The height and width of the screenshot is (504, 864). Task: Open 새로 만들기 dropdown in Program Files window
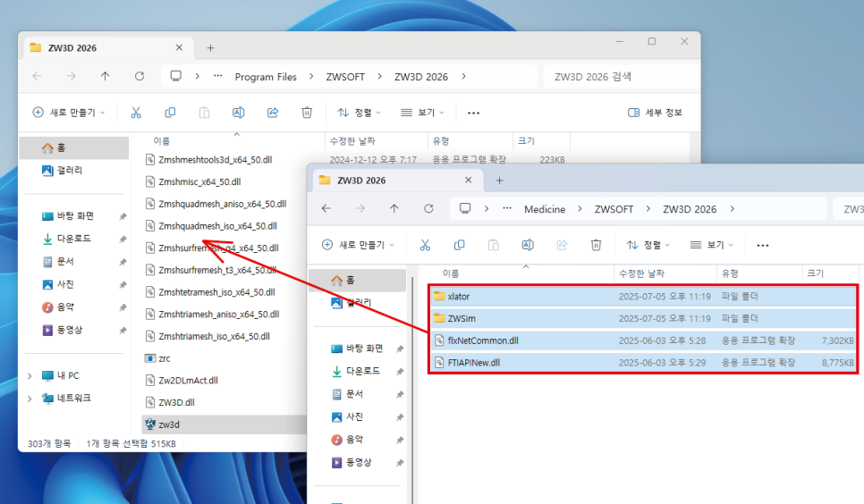pos(69,113)
